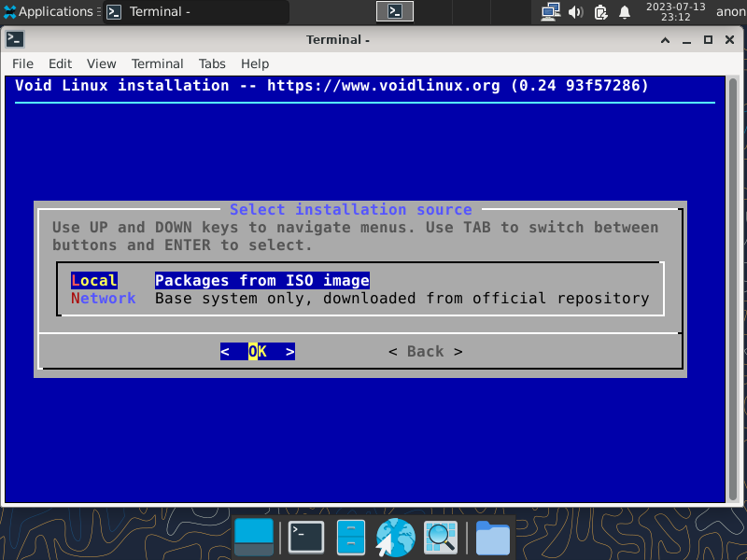Close the Terminal window
Image resolution: width=747 pixels, height=560 pixels.
coord(729,40)
